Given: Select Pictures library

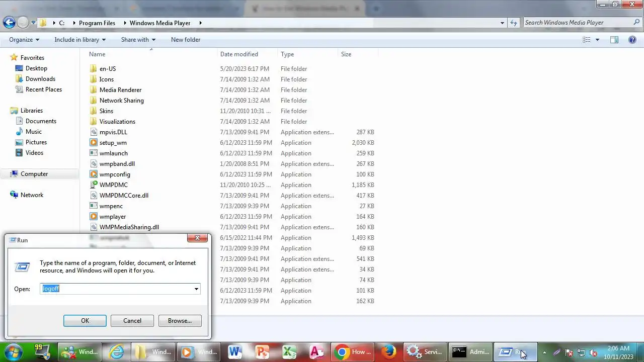Looking at the screenshot, I should 36,142.
